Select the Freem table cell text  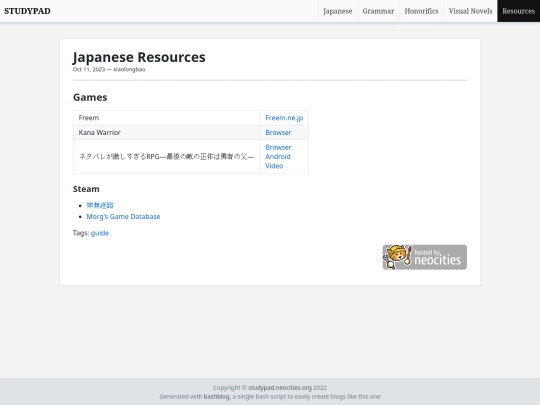pyautogui.click(x=89, y=118)
